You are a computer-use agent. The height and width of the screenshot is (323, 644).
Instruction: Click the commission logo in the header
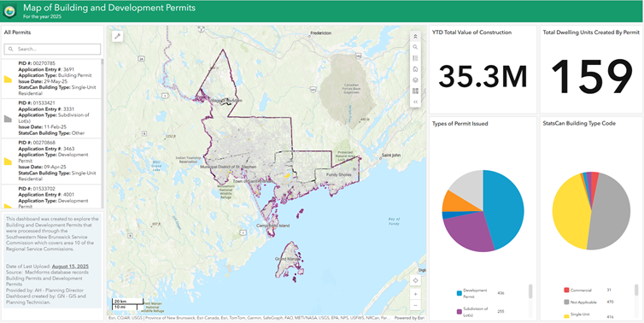click(x=9, y=11)
